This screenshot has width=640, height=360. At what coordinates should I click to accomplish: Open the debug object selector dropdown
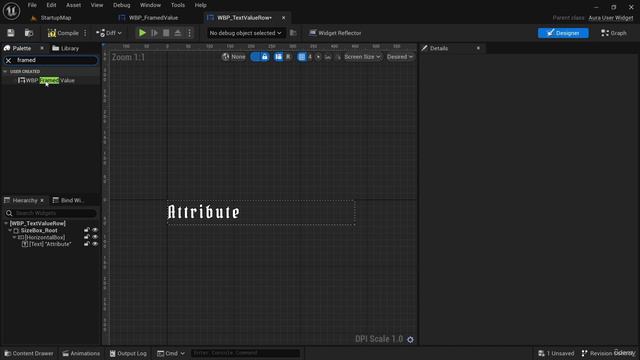(x=245, y=33)
